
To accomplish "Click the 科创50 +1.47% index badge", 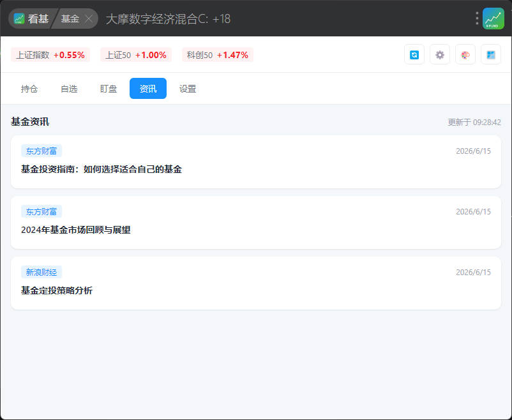I will click(x=218, y=55).
